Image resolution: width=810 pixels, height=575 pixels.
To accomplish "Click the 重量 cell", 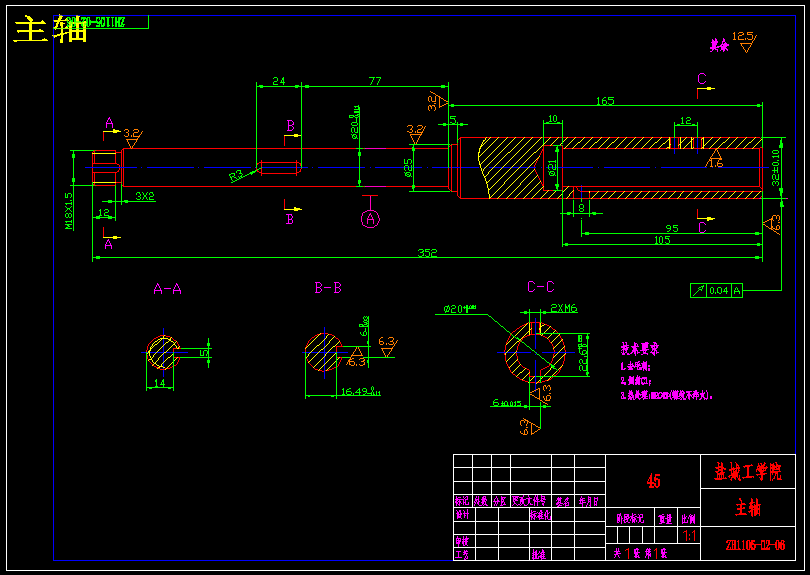I will click(665, 518).
